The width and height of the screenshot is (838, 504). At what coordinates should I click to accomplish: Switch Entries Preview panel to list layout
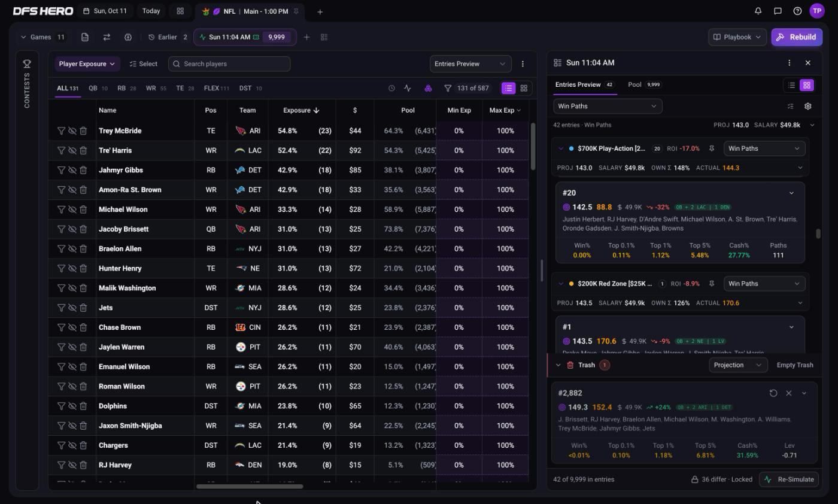(791, 85)
